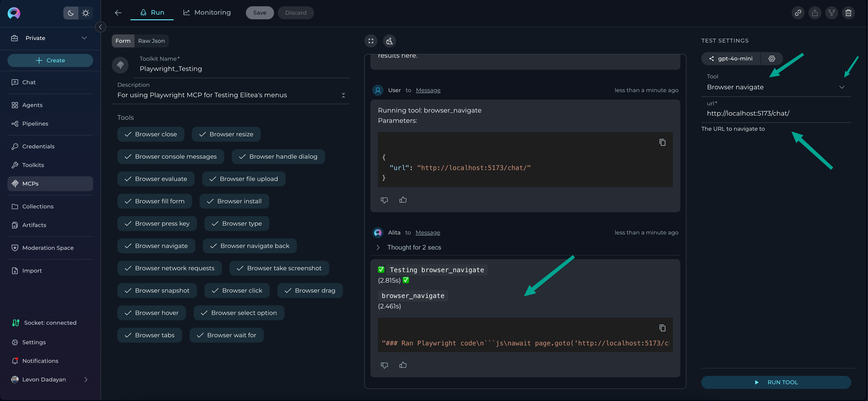The height and width of the screenshot is (401, 868).
Task: Toggle the Browser navigate back tool
Action: pos(250,246)
